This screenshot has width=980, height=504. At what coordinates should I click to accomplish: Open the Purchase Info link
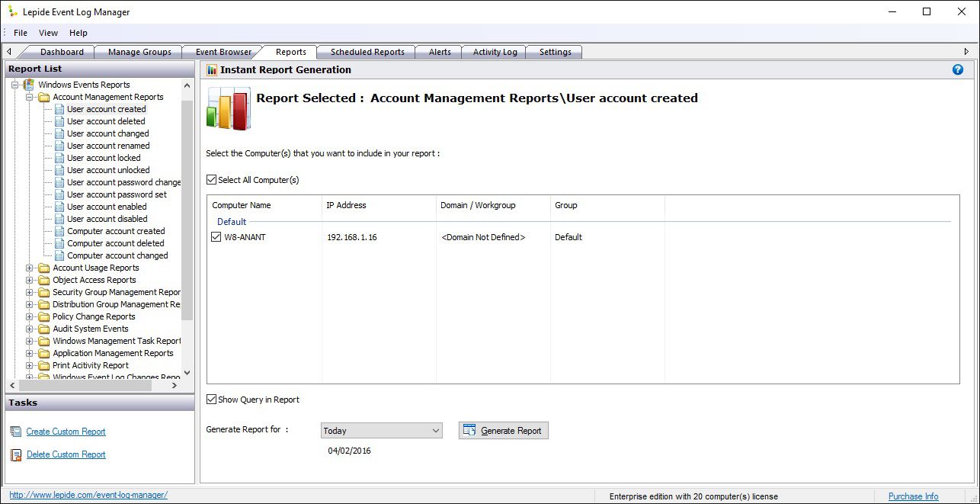click(x=912, y=496)
